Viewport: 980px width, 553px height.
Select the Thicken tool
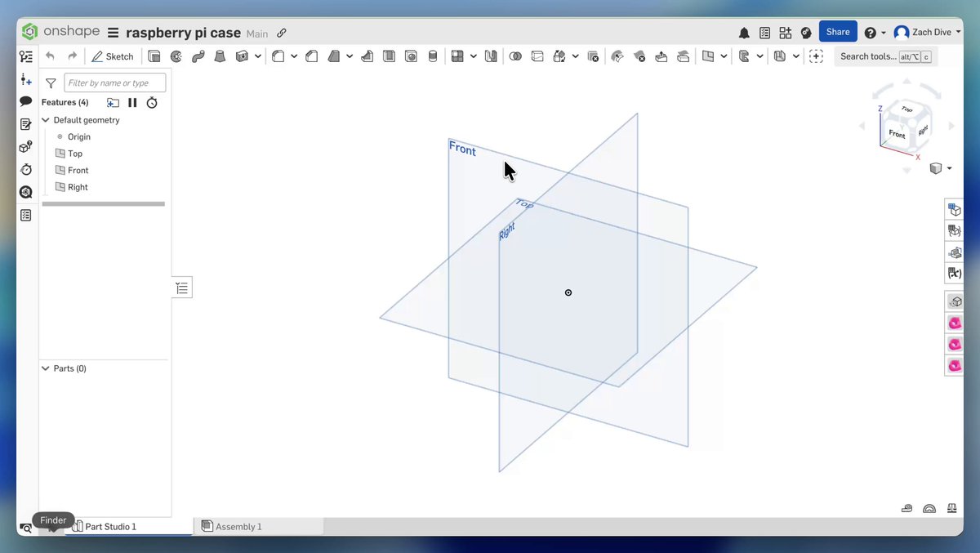[x=242, y=56]
